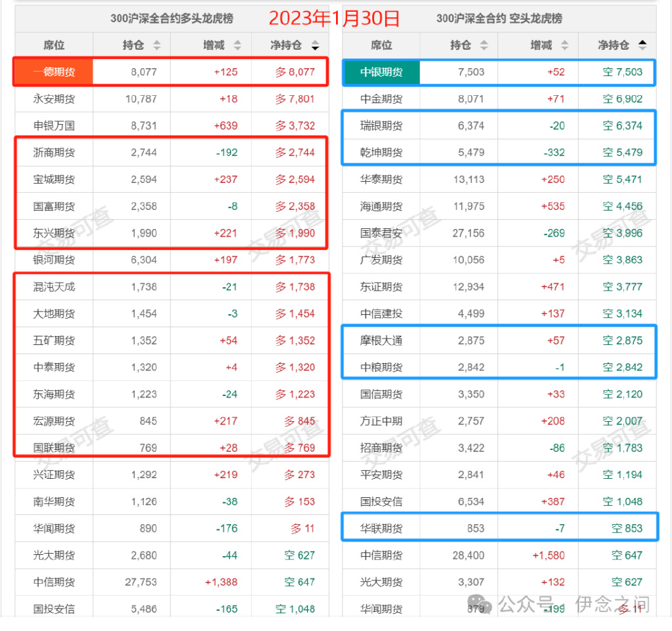Click 国投安信 change value +387
672x631 pixels.
click(x=553, y=502)
